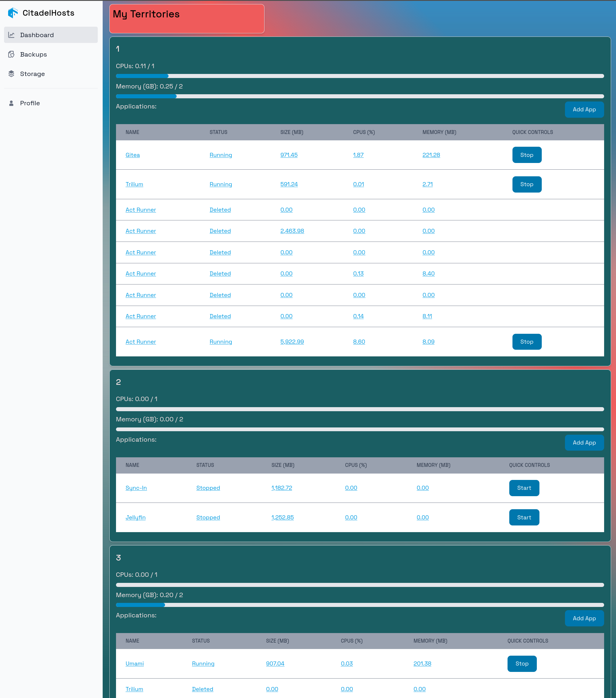
Task: Stop the Trilium app on server 1
Action: point(527,184)
